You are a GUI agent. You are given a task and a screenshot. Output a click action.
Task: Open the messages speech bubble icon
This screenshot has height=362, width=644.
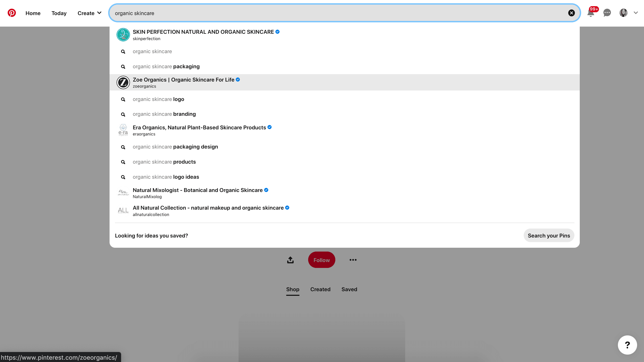coord(607,13)
